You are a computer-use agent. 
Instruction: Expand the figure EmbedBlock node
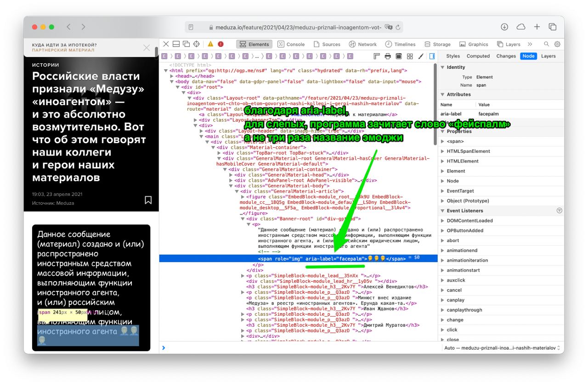[x=243, y=197]
